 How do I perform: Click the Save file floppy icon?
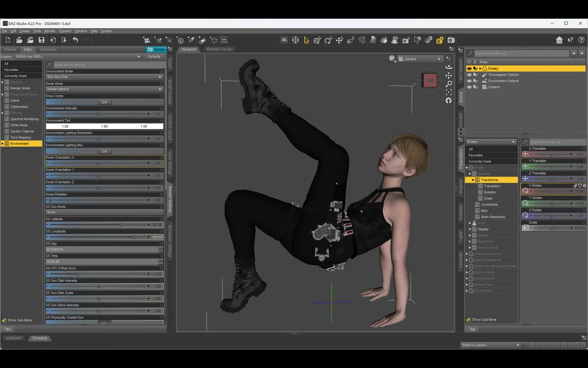[42, 40]
